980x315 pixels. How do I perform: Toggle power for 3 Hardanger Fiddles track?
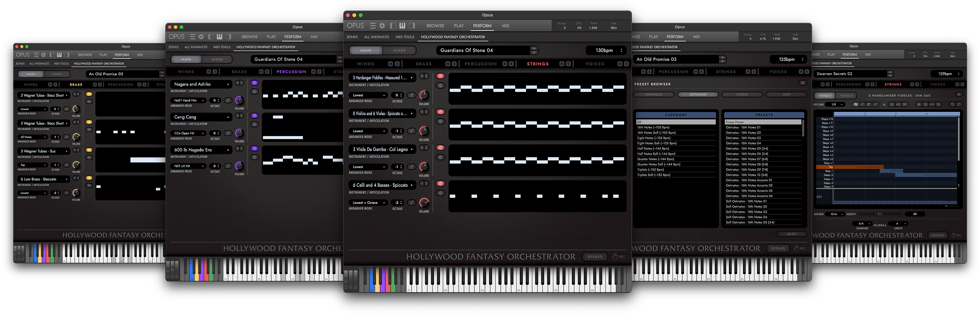coord(440,76)
